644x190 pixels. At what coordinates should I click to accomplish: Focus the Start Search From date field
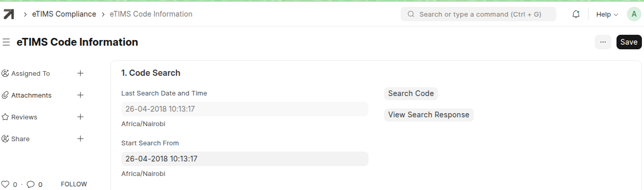(245, 159)
